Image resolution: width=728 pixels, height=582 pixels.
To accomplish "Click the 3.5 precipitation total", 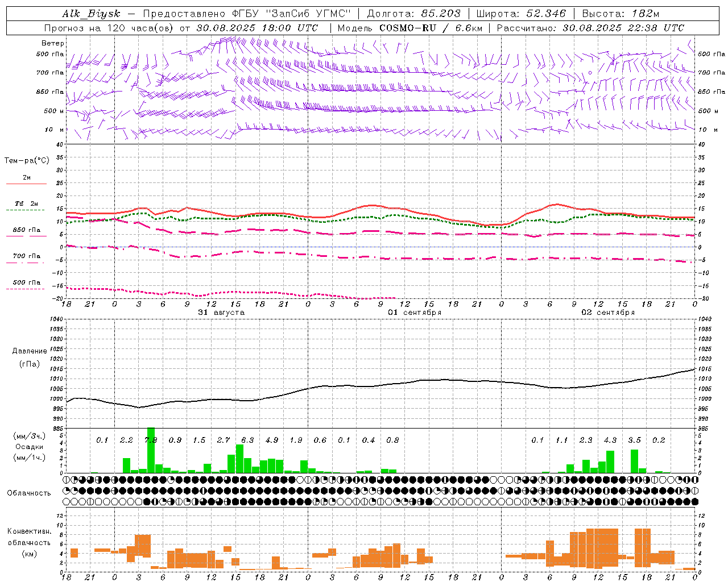I will tap(635, 440).
